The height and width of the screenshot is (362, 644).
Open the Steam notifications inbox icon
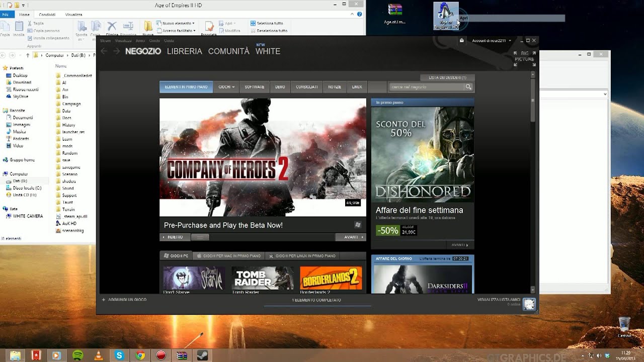click(x=461, y=40)
